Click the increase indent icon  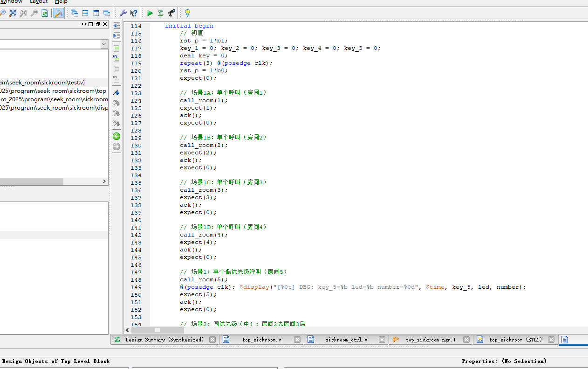116,35
